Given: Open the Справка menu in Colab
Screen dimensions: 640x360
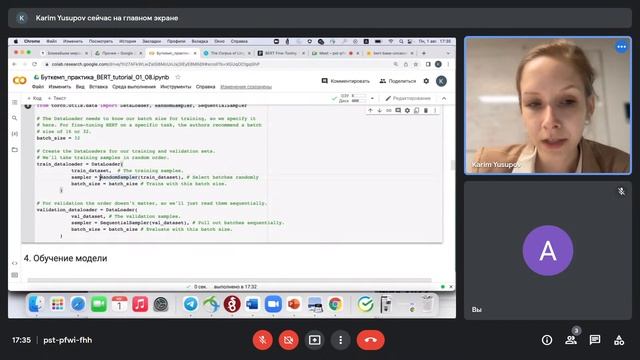Looking at the screenshot, I should (205, 87).
